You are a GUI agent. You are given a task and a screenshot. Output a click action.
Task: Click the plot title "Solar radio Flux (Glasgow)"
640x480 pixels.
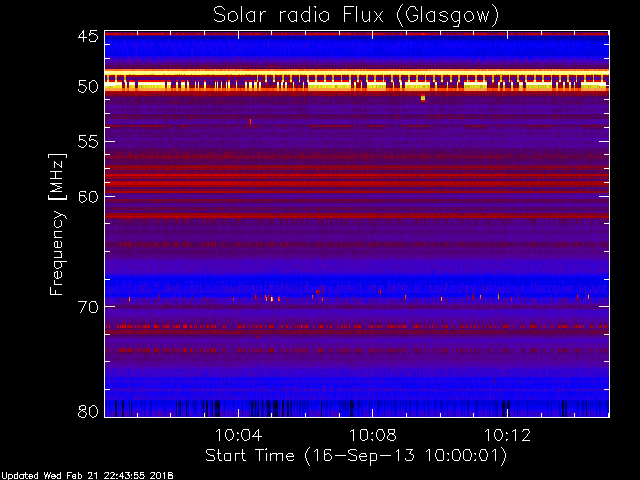(x=356, y=16)
